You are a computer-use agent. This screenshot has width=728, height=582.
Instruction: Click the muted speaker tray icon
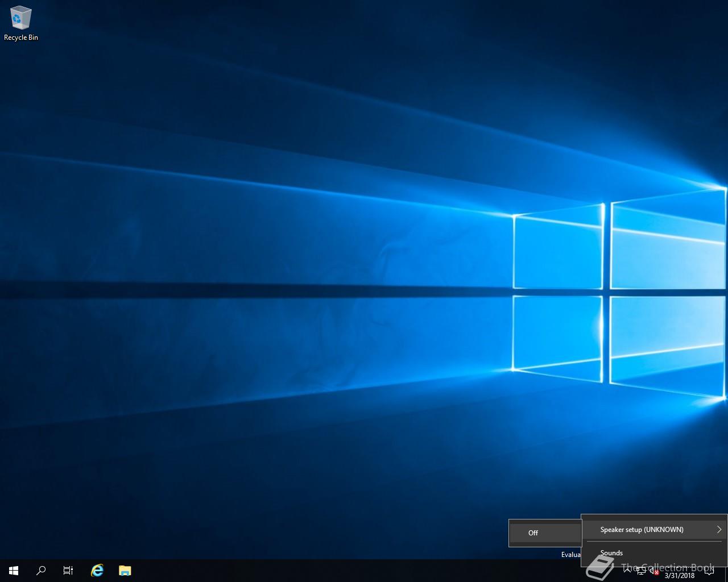(x=654, y=571)
